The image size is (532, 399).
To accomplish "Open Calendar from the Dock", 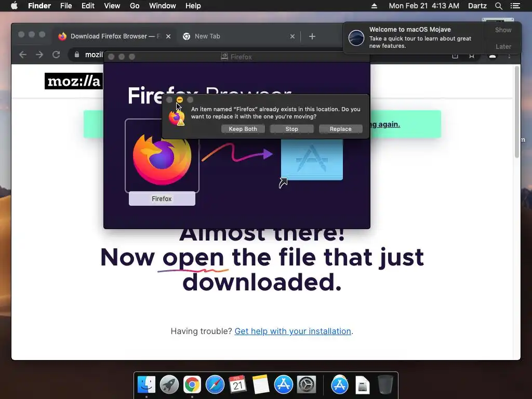I will (x=237, y=385).
